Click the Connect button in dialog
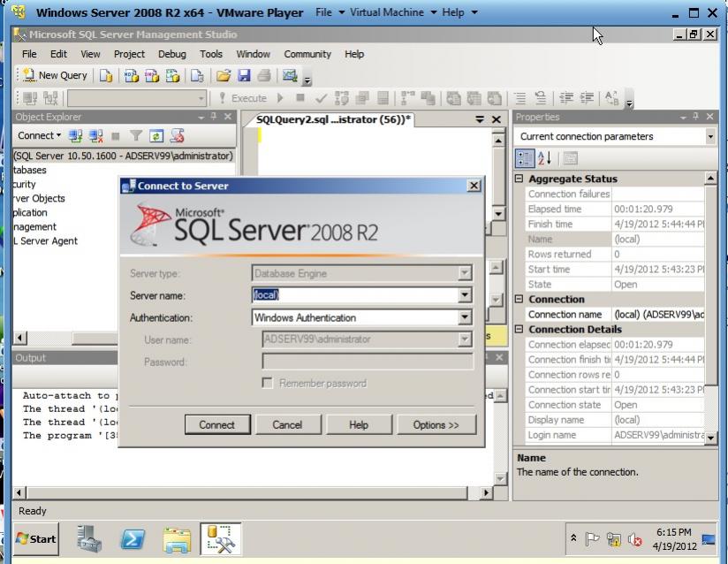This screenshot has width=728, height=564. pyautogui.click(x=216, y=424)
